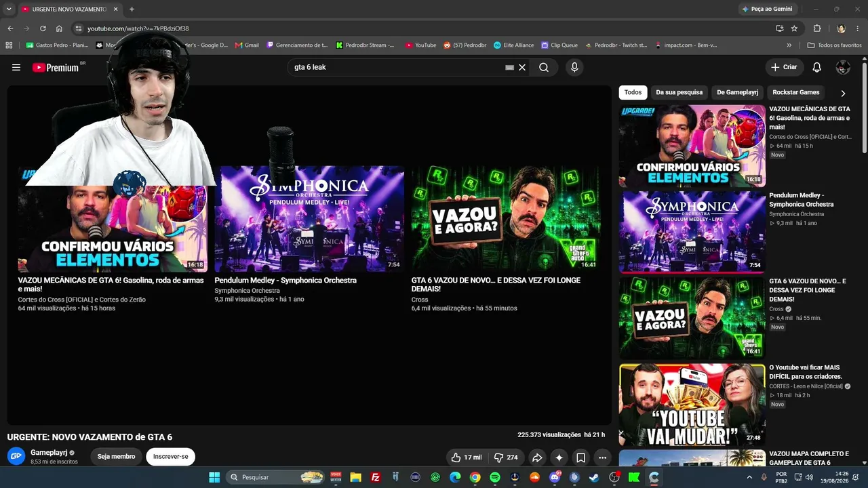The image size is (868, 488).
Task: Open YouTube notifications bell
Action: (817, 67)
